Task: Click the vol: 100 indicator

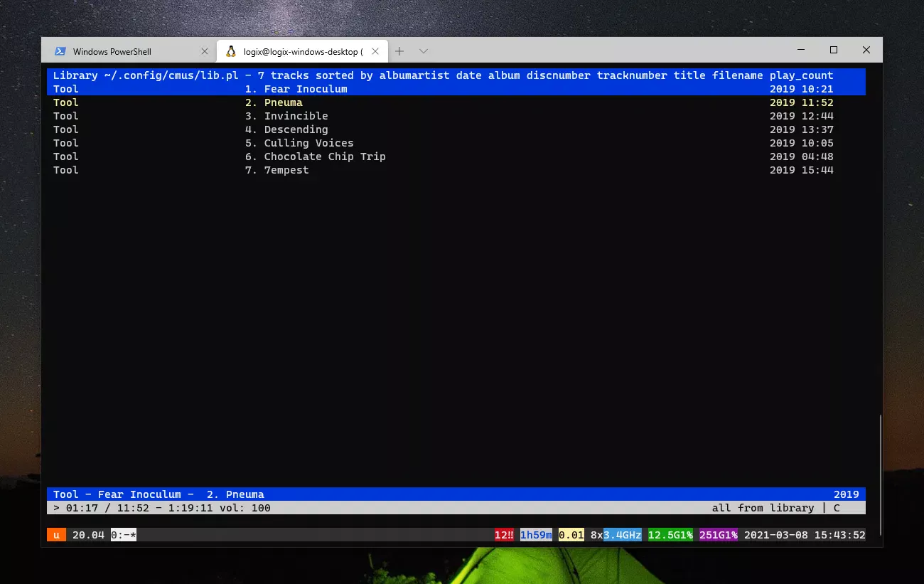Action: coord(245,508)
